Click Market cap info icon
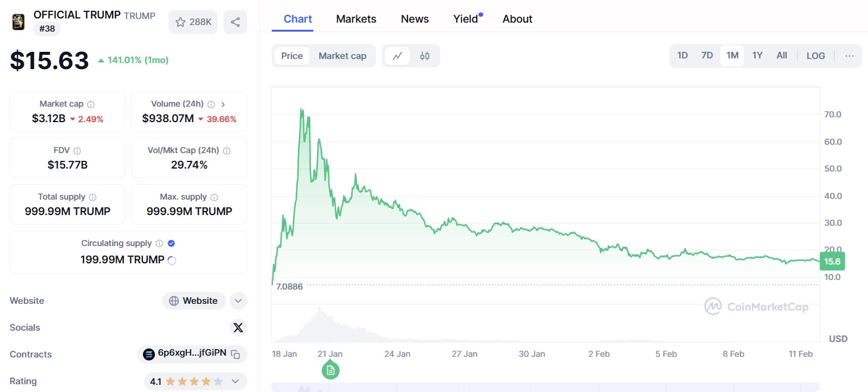 coord(91,104)
